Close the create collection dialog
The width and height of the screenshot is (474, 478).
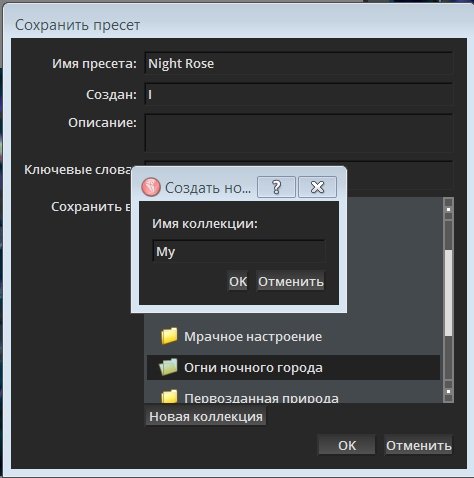[x=317, y=187]
